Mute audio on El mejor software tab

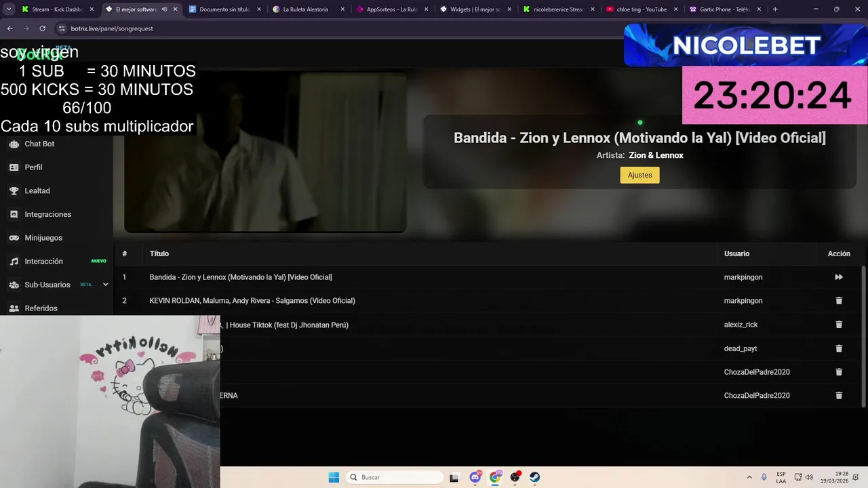coord(164,9)
